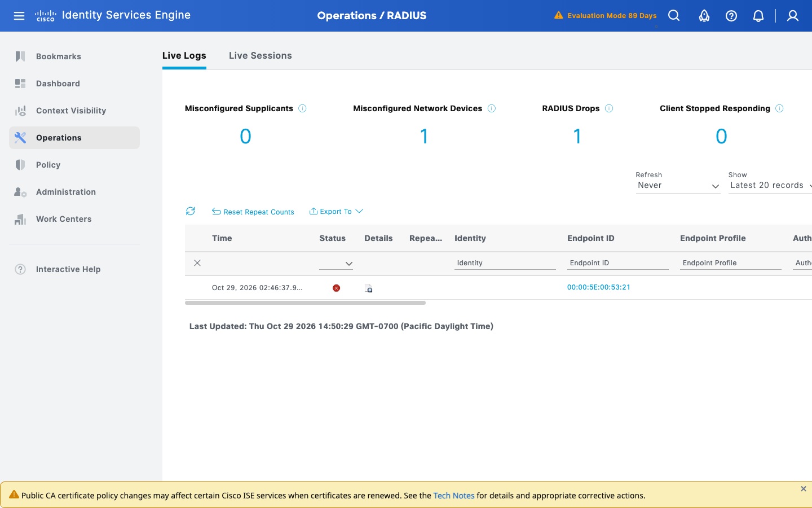Click the RADIUS Drops info icon

(609, 108)
